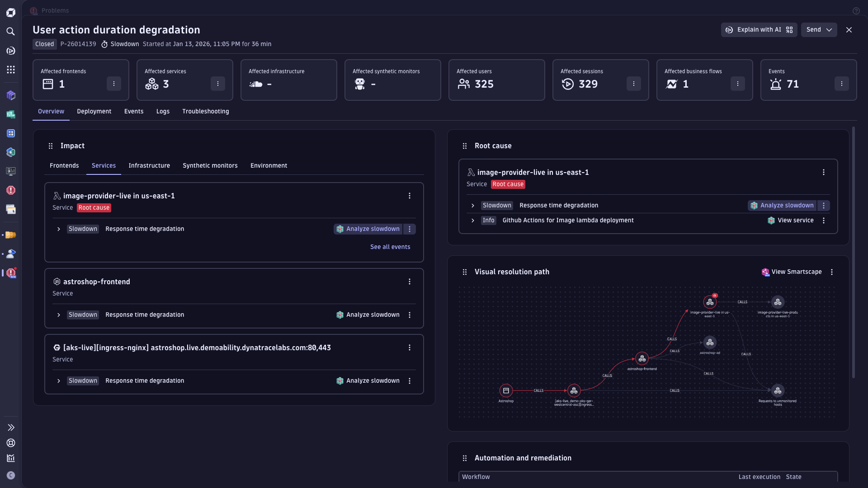
Task: Open the Send dropdown
Action: tap(819, 30)
